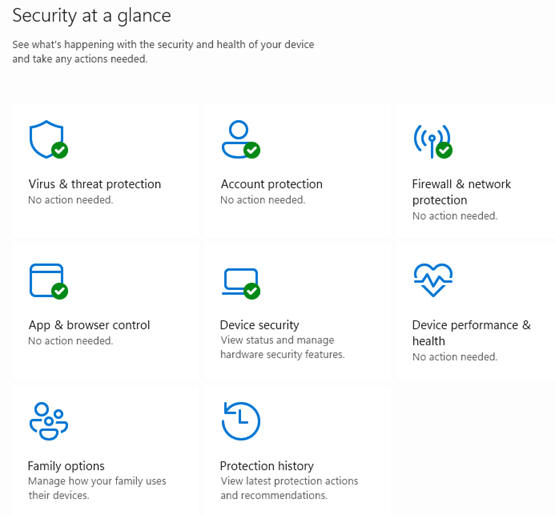Click the Virus & threat protection title
The height and width of the screenshot is (515, 555).
click(x=95, y=184)
